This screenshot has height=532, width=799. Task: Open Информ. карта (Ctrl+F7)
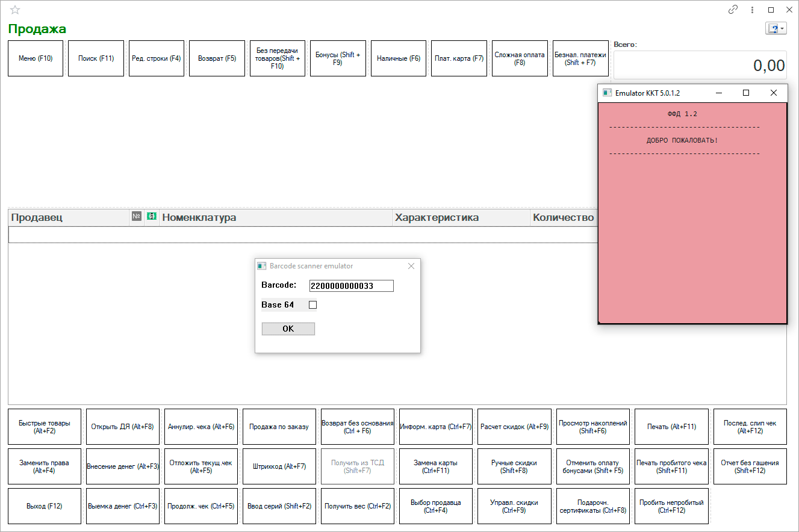436,427
